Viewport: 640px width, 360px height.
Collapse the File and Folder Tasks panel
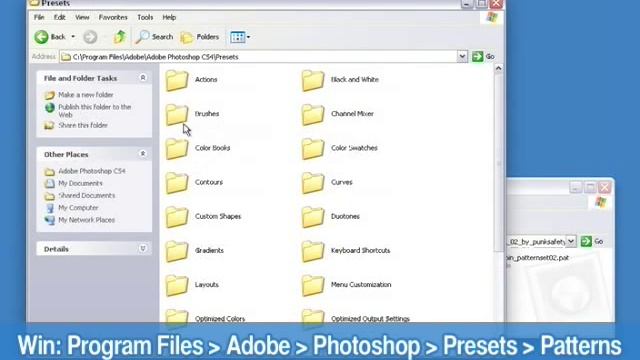coord(143,78)
